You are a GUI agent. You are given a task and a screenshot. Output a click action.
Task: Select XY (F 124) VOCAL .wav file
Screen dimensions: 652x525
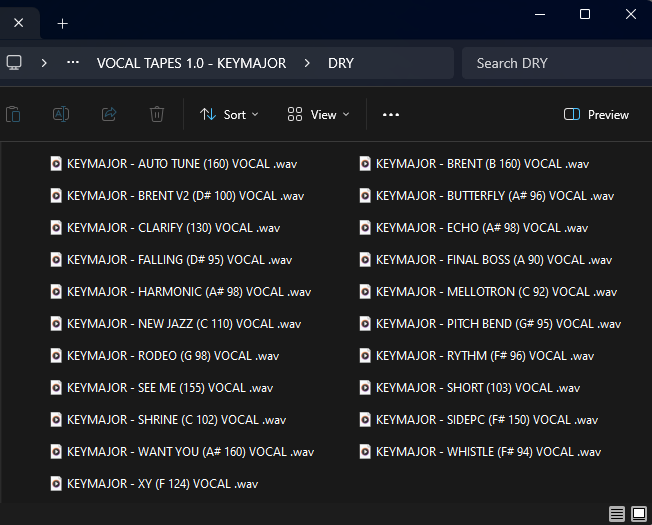tap(154, 484)
